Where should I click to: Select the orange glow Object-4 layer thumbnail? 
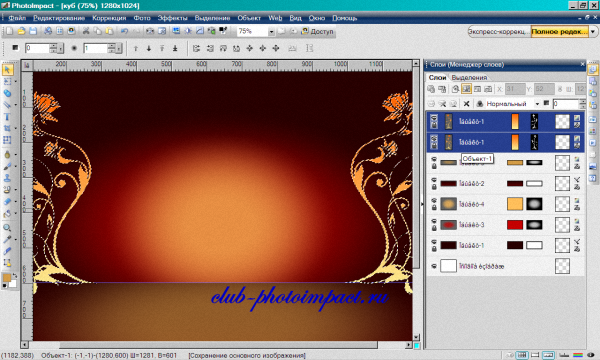448,204
